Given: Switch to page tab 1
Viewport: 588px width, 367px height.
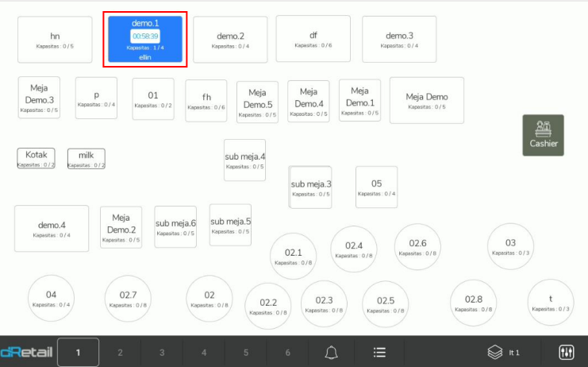Looking at the screenshot, I should (x=78, y=352).
